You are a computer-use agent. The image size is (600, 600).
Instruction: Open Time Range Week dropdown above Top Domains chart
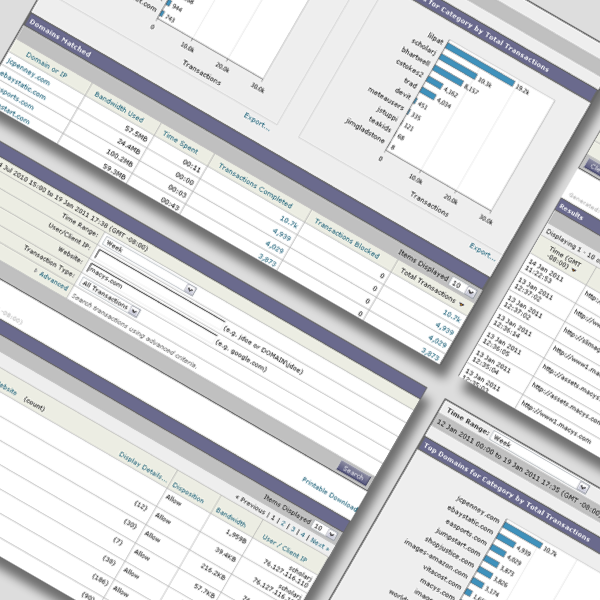(x=540, y=461)
